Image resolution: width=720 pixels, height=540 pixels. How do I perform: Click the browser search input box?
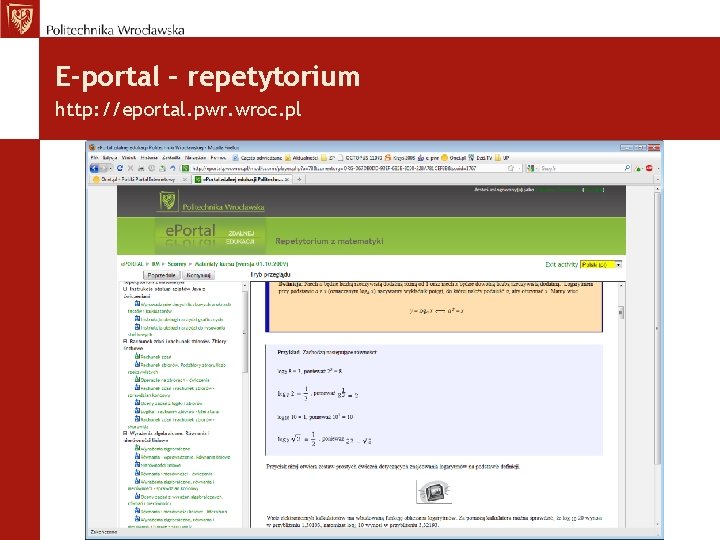(581, 169)
